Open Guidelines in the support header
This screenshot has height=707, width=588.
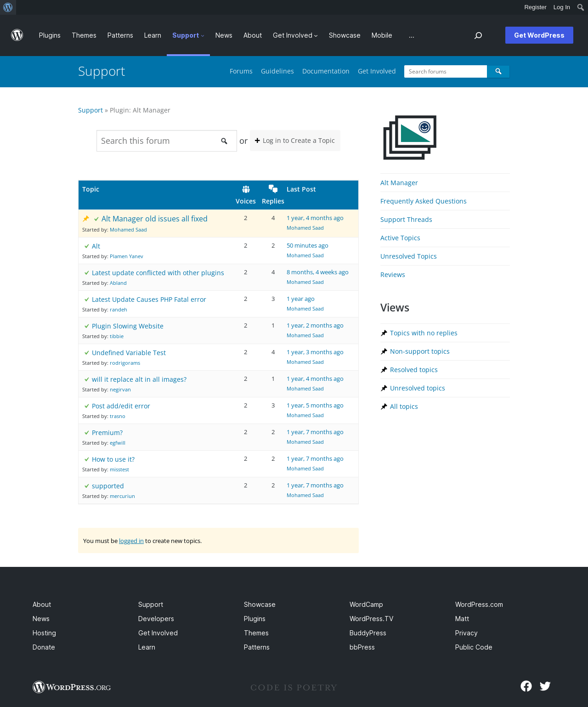coord(277,71)
